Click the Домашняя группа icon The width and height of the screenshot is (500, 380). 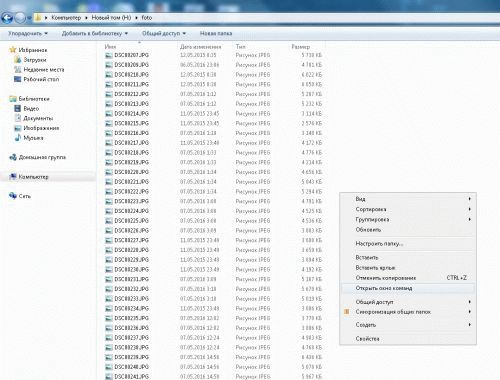click(13, 157)
